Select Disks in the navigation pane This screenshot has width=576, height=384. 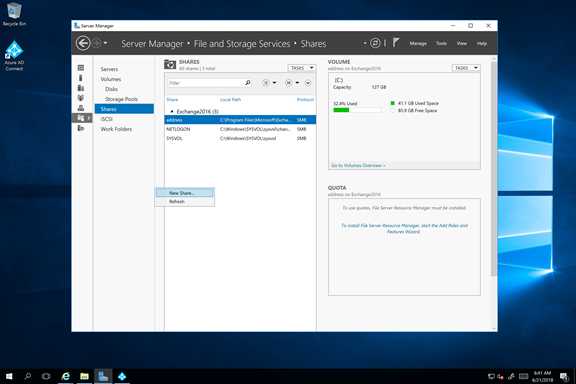click(x=111, y=89)
